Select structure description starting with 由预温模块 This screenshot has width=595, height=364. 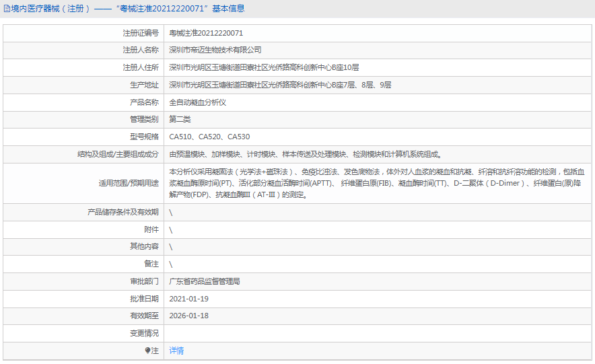(x=306, y=154)
